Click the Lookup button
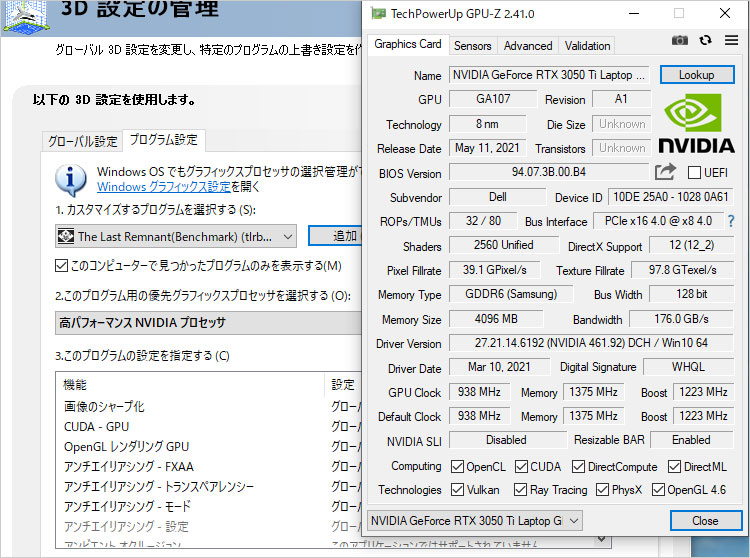The image size is (750, 558). point(697,75)
